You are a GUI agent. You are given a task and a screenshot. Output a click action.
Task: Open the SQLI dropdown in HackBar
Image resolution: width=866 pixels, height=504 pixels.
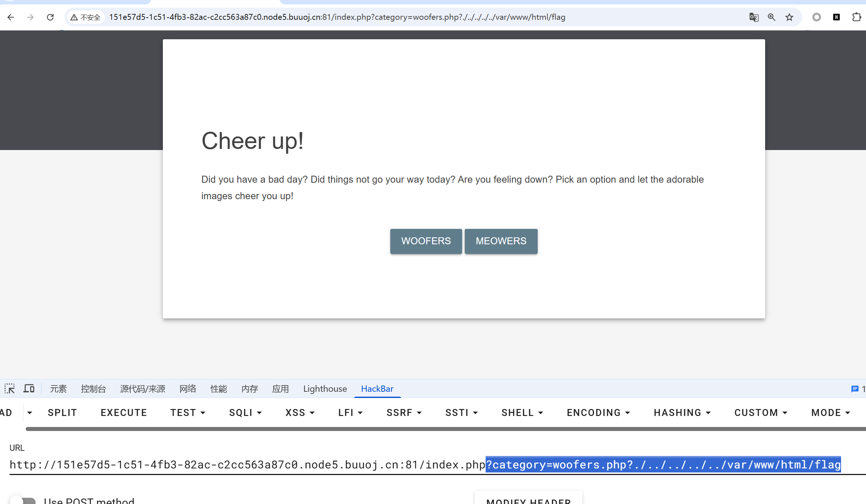coord(245,413)
